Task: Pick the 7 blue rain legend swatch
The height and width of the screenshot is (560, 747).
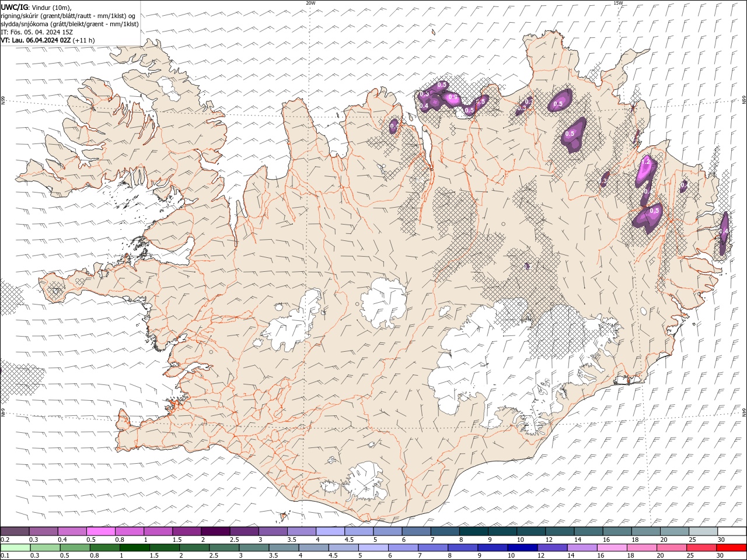Action: 433,548
